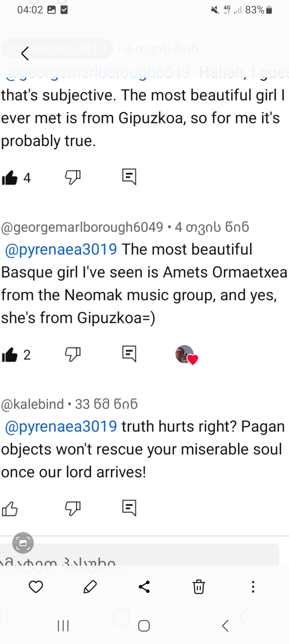Viewport: 289px width, 644px height.
Task: Open @pyrenaea3019 mention in kalebind's reply
Action: (61, 426)
